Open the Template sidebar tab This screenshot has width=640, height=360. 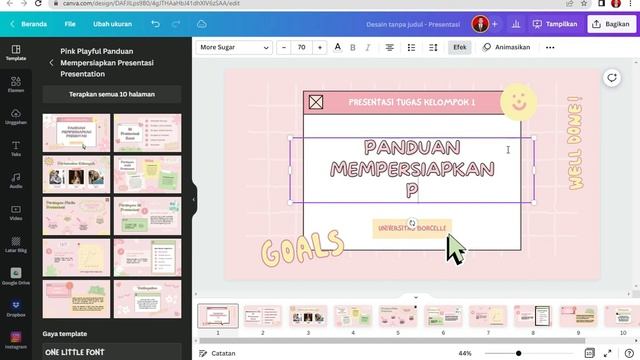click(16, 53)
